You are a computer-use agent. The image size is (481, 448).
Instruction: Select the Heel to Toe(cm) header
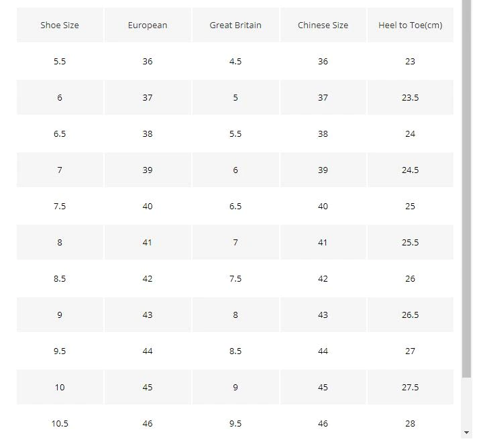(x=411, y=25)
